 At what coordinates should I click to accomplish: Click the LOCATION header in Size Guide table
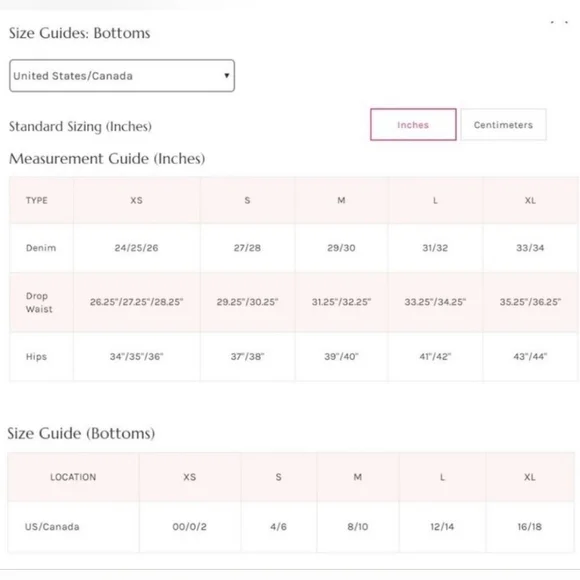(73, 477)
